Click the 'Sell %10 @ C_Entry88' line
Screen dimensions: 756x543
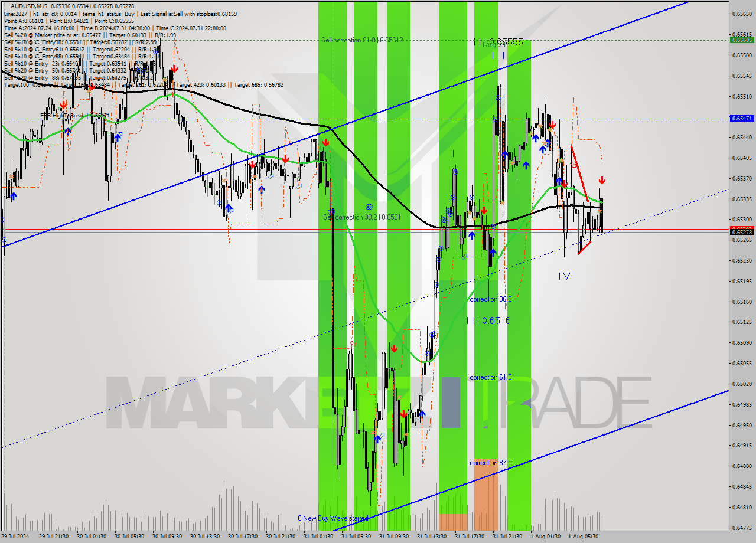pos(80,56)
